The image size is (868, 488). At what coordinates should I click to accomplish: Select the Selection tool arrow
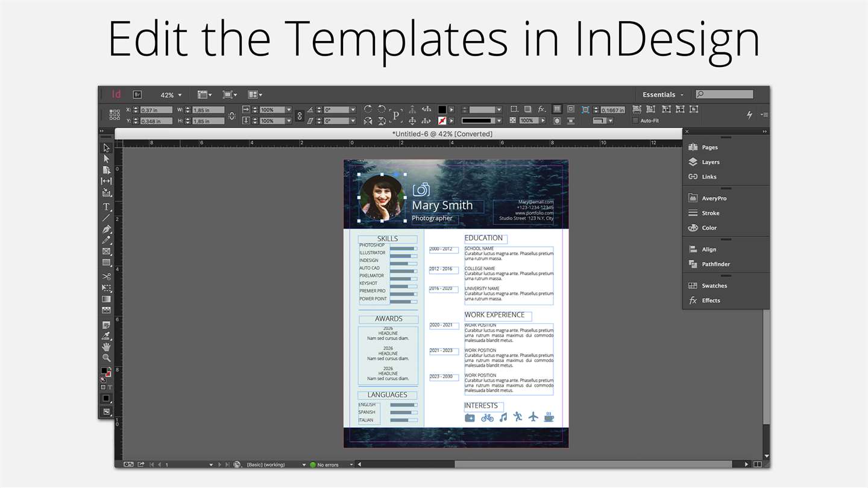(106, 148)
